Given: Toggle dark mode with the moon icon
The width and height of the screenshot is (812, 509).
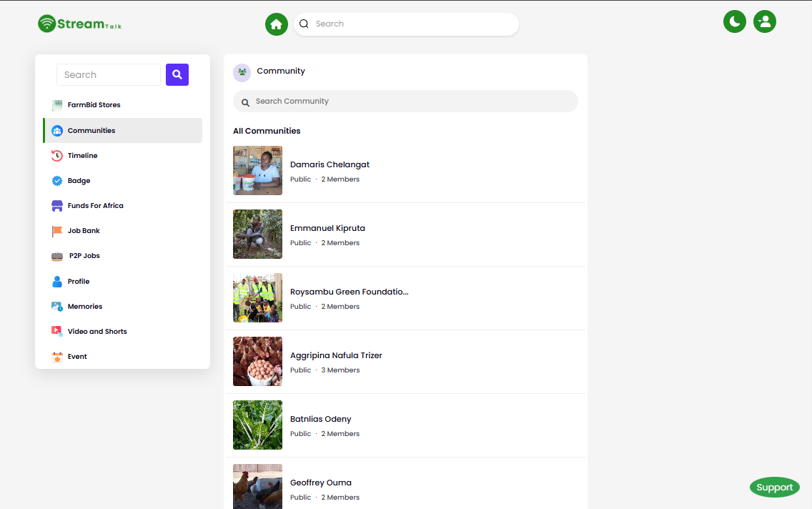Looking at the screenshot, I should (x=735, y=21).
